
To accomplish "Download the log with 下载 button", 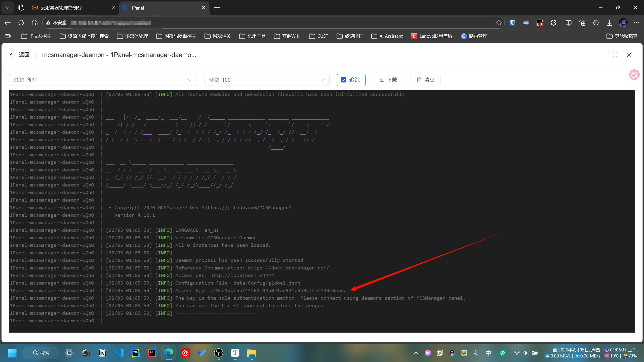I will 388,80.
